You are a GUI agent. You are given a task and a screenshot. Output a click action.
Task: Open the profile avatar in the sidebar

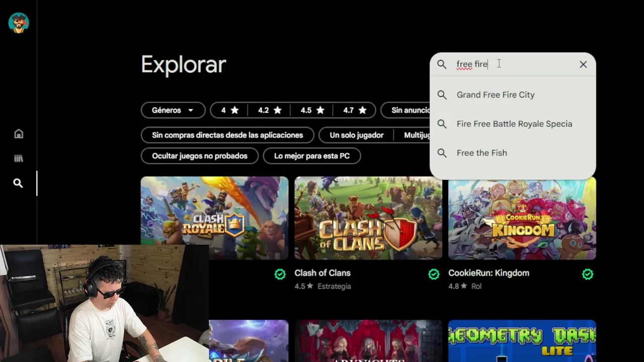[19, 23]
